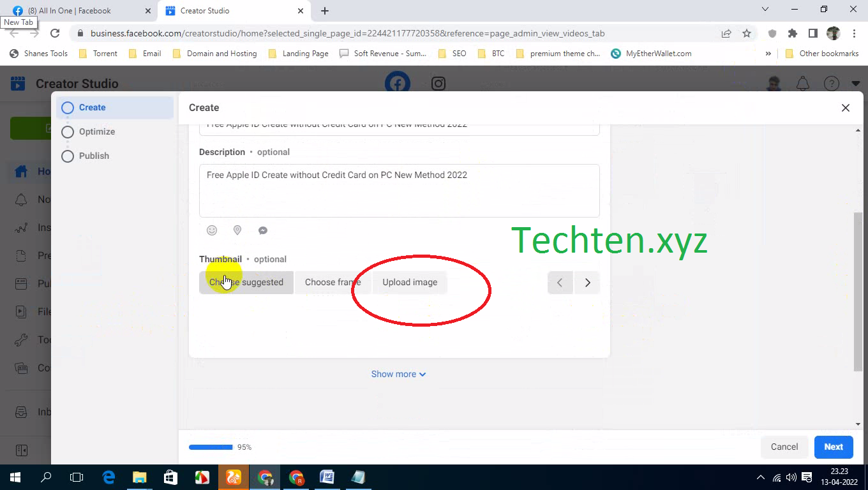Open clock and date in taskbar
Viewport: 868px width, 490px height.
point(839,477)
